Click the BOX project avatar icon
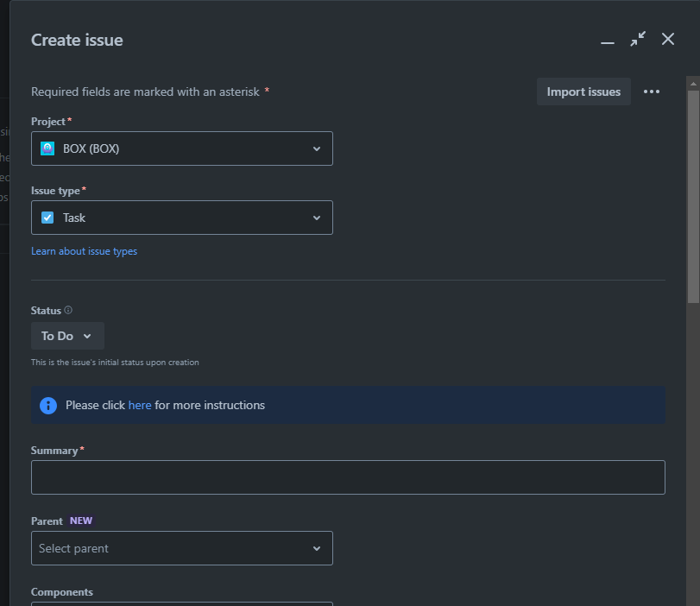Viewport: 700px width, 606px height. tap(47, 148)
